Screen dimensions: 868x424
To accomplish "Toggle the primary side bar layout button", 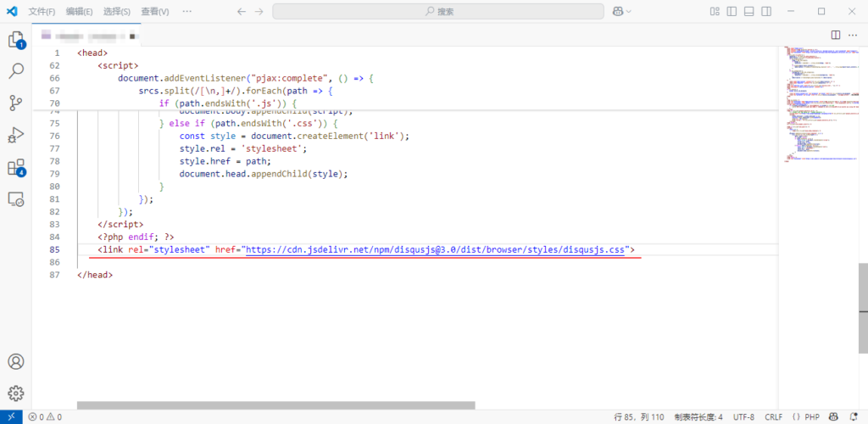I will point(732,12).
